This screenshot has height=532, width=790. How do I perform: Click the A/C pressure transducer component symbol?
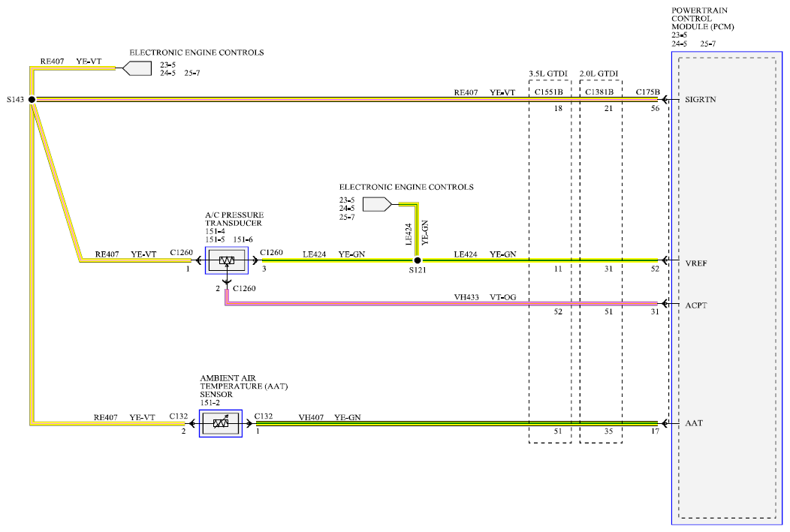(227, 260)
